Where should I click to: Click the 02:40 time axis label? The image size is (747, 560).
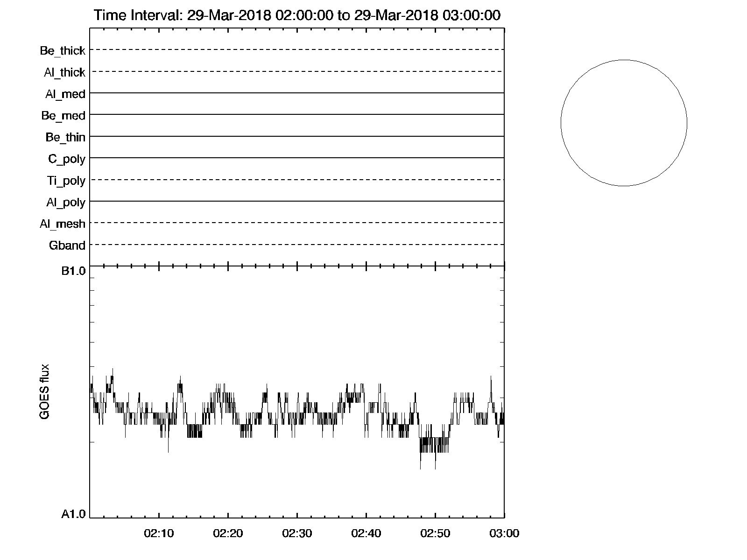(x=366, y=533)
